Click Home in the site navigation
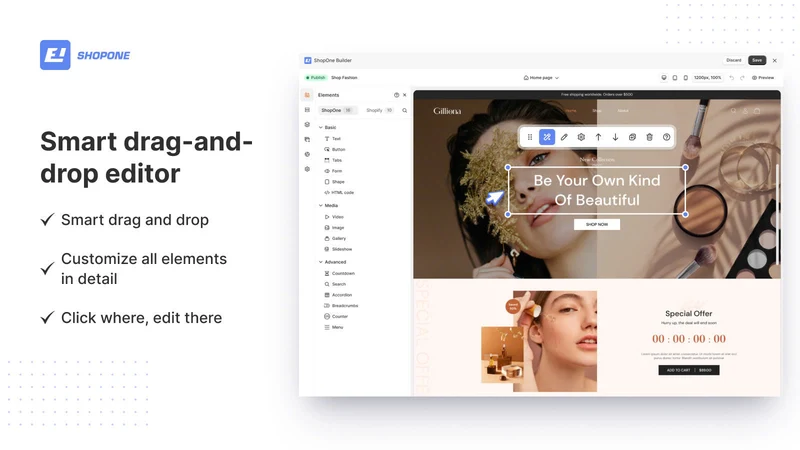Image resolution: width=800 pixels, height=450 pixels. coord(571,111)
